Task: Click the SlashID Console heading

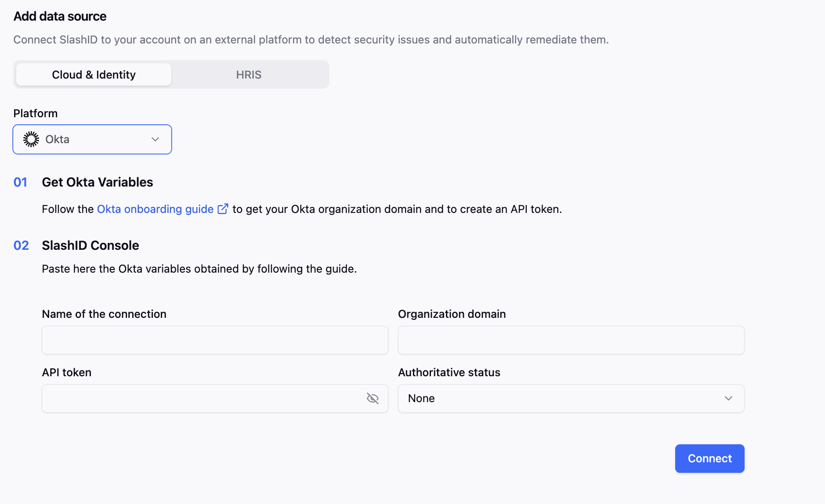Action: coord(90,245)
